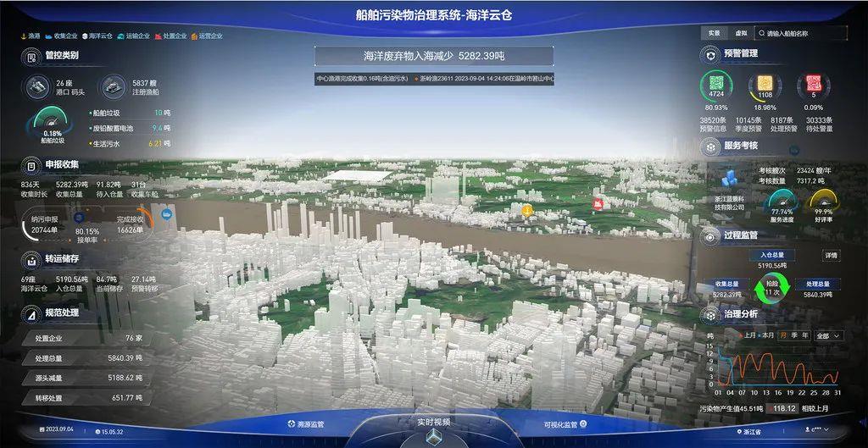Viewport: 868px width, 448px height.
Task: Open the 溯源监管 bottom tab
Action: [305, 425]
